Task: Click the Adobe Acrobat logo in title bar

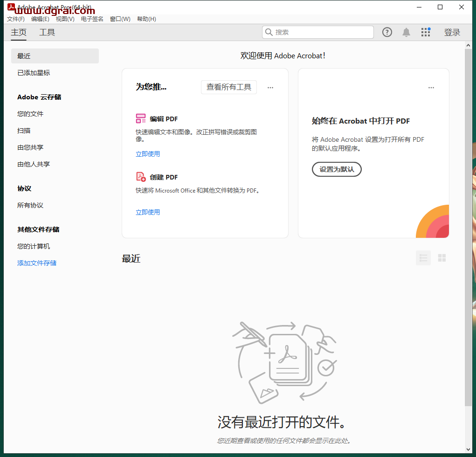Action: 11,7
